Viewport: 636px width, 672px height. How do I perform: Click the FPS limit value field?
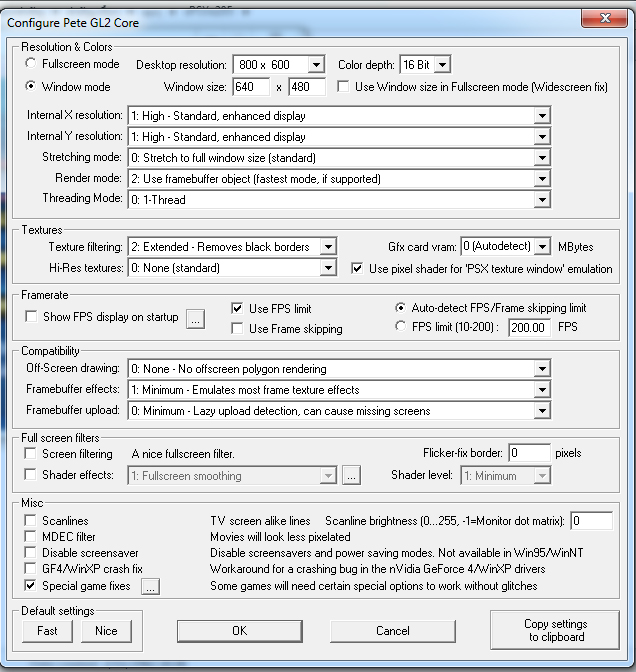(529, 328)
